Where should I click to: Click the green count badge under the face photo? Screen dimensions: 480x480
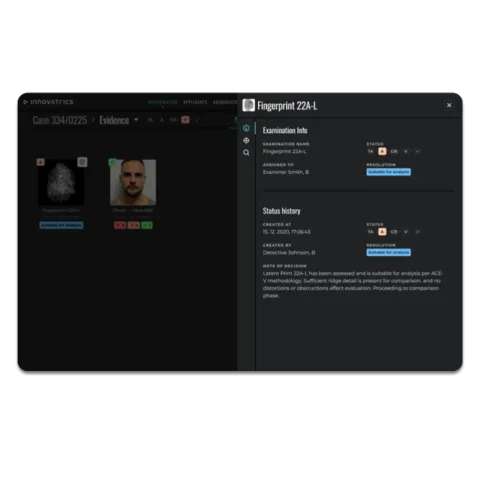point(147,225)
